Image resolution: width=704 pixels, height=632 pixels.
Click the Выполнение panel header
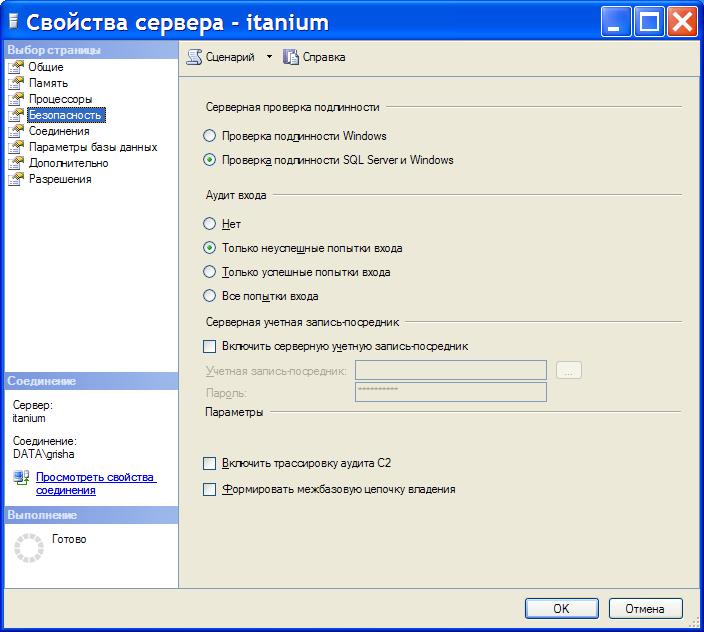(91, 515)
